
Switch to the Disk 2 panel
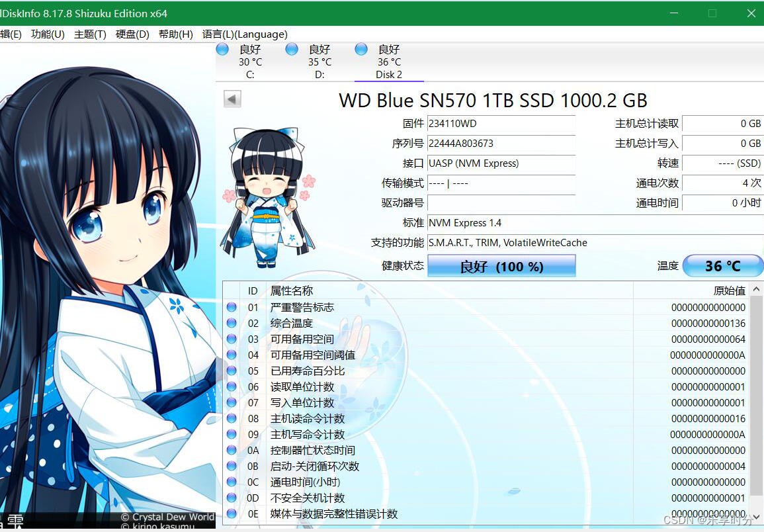click(x=387, y=63)
